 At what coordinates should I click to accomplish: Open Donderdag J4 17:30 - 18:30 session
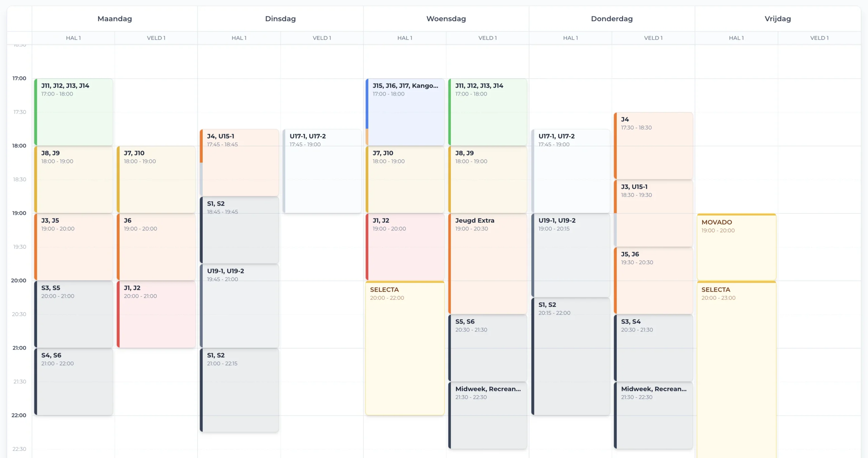click(653, 145)
